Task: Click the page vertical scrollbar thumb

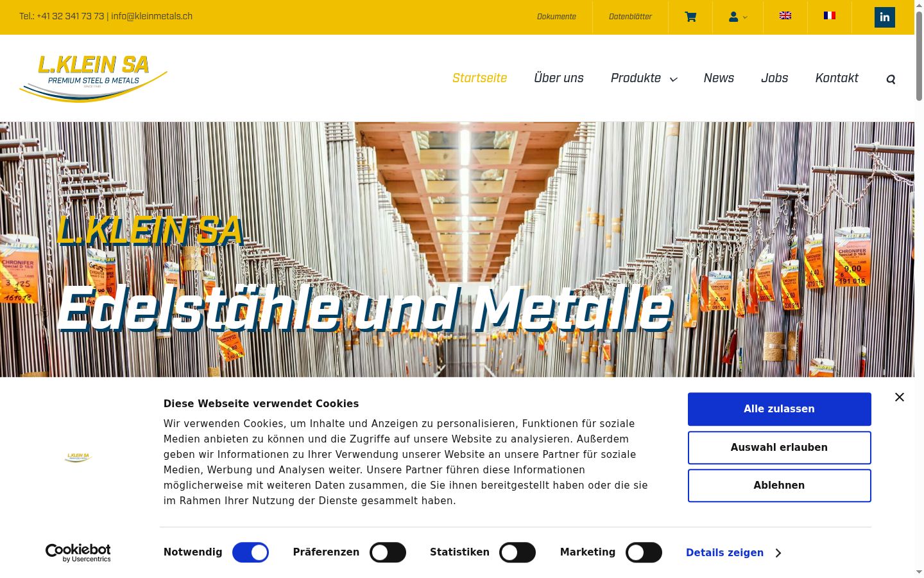Action: point(919,57)
